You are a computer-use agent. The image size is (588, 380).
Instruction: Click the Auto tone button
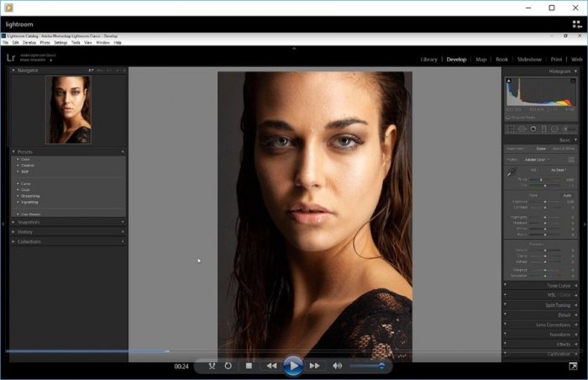pos(566,194)
